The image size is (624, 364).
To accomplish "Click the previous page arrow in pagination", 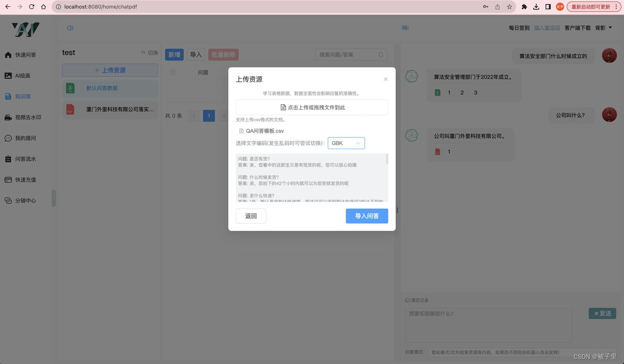I will tap(194, 116).
